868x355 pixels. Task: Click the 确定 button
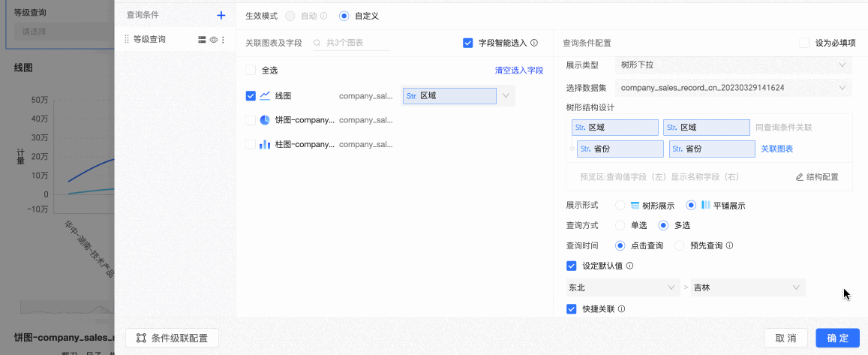[837, 338]
